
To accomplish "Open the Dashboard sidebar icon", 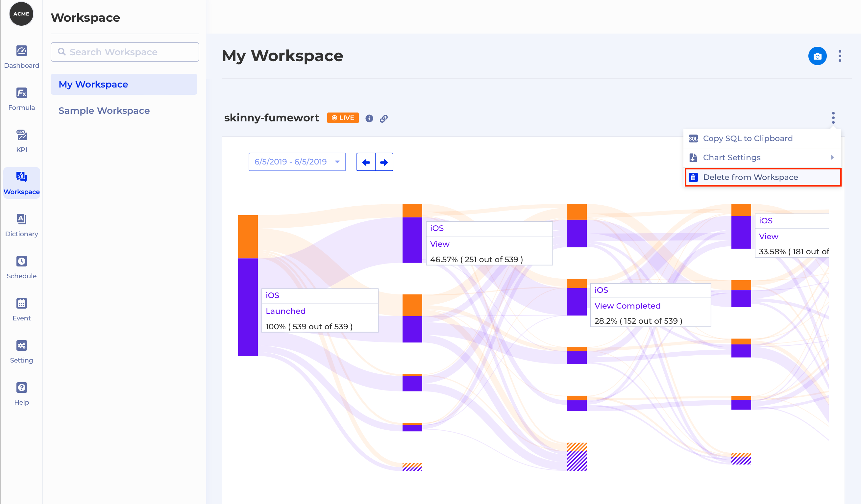I will coord(21,51).
